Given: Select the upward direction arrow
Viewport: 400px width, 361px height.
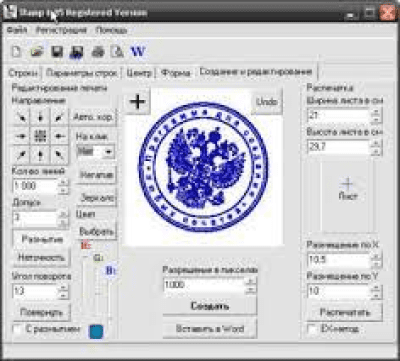Looking at the screenshot, I should click(x=40, y=155).
